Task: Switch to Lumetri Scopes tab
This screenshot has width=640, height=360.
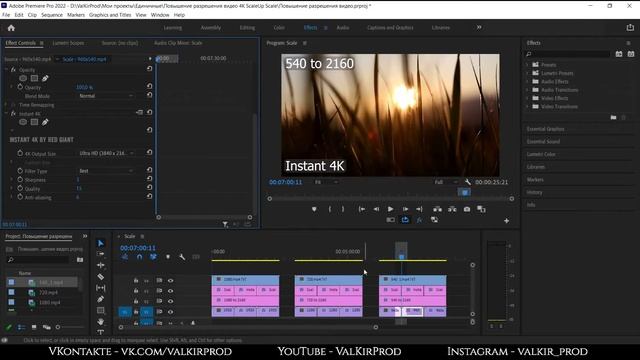Action: point(68,43)
